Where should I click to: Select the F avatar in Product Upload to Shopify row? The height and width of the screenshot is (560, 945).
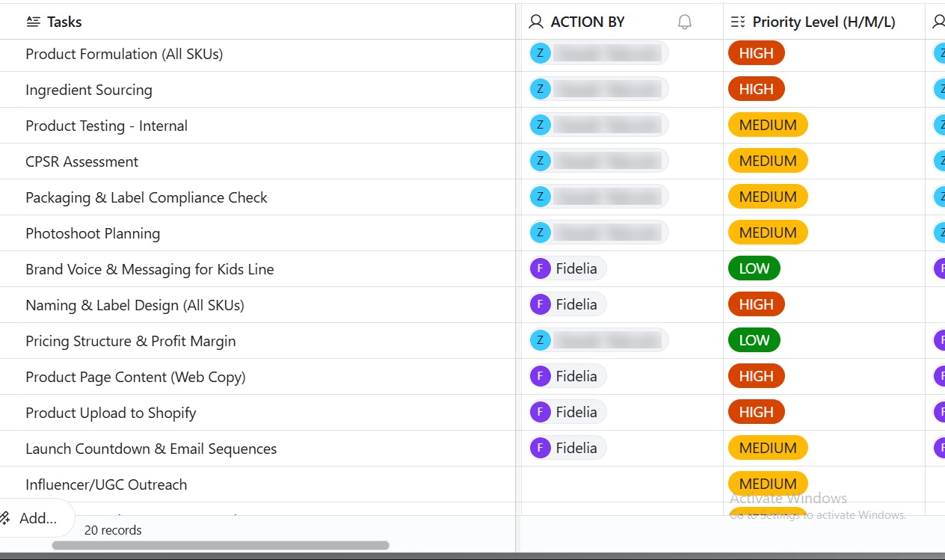click(x=540, y=412)
